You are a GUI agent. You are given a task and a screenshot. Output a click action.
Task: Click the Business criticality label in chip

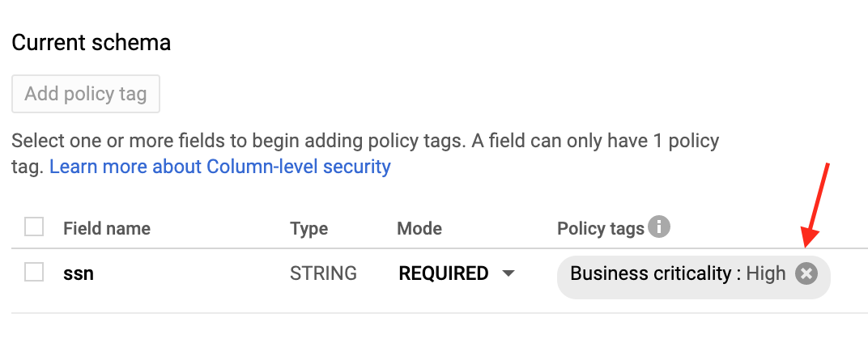(x=650, y=273)
